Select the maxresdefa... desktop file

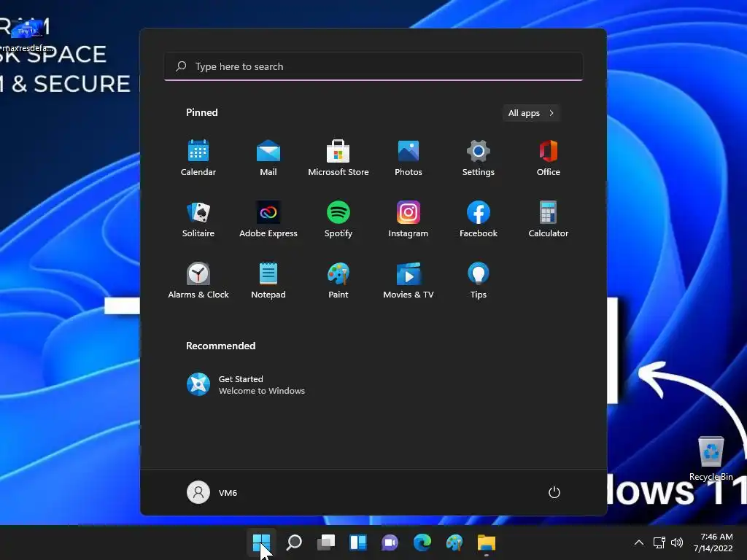point(28,35)
